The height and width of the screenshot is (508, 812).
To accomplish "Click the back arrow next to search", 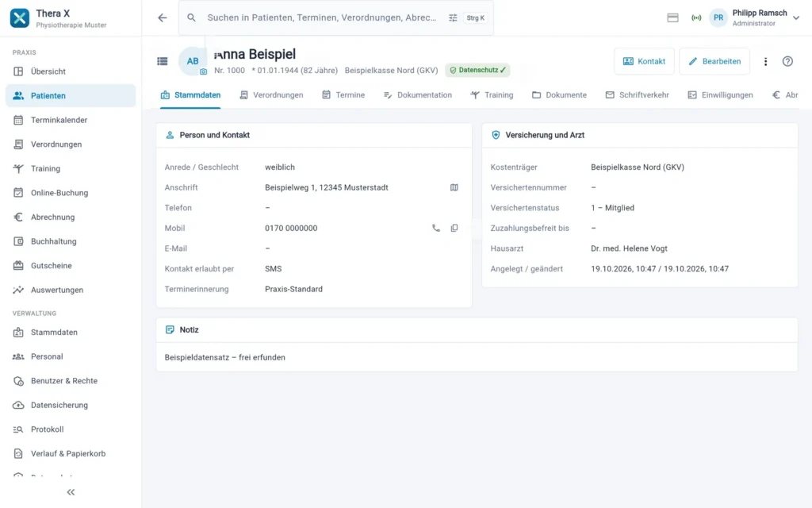I will pyautogui.click(x=162, y=17).
